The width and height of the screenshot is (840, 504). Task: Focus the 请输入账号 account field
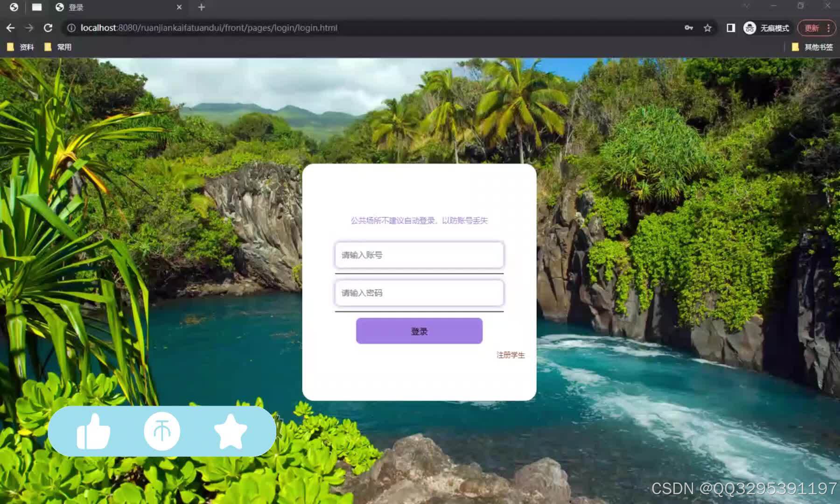pos(419,255)
